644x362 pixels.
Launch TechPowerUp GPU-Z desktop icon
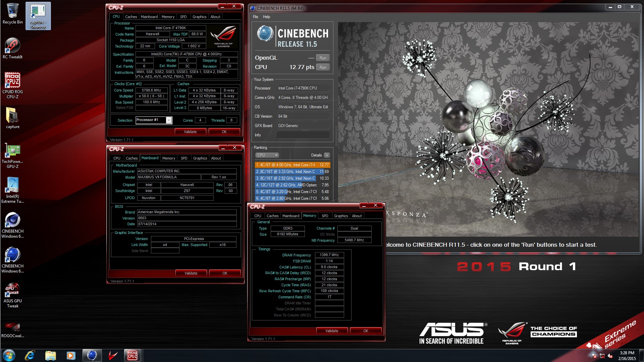click(12, 156)
